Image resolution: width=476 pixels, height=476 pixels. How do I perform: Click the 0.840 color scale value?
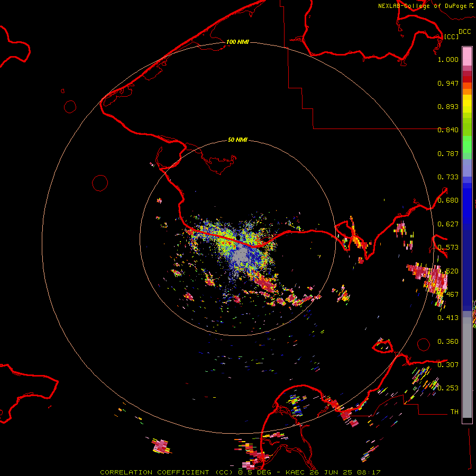tap(448, 130)
